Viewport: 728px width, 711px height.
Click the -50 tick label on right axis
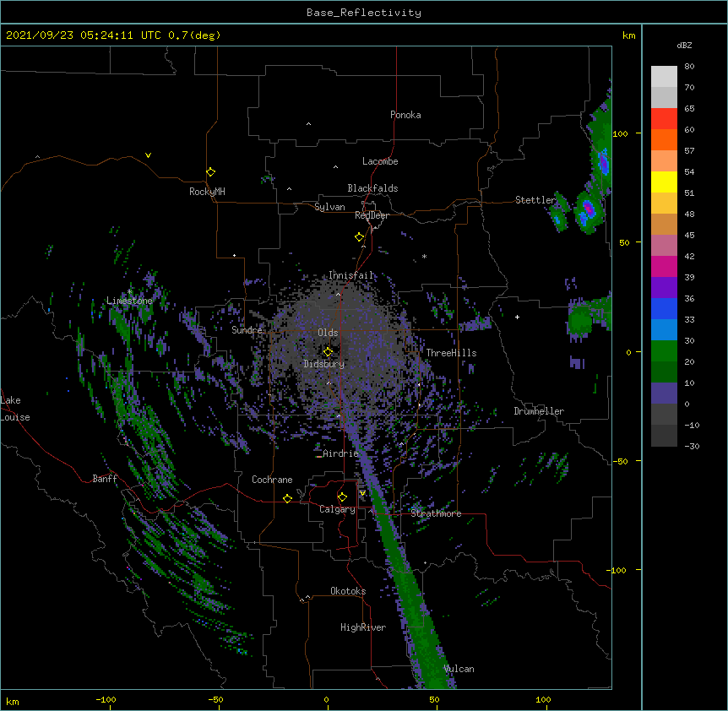620,461
